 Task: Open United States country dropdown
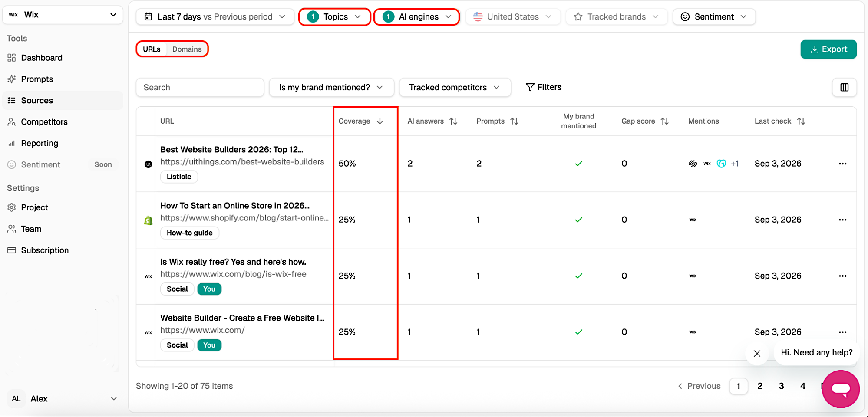coord(513,16)
